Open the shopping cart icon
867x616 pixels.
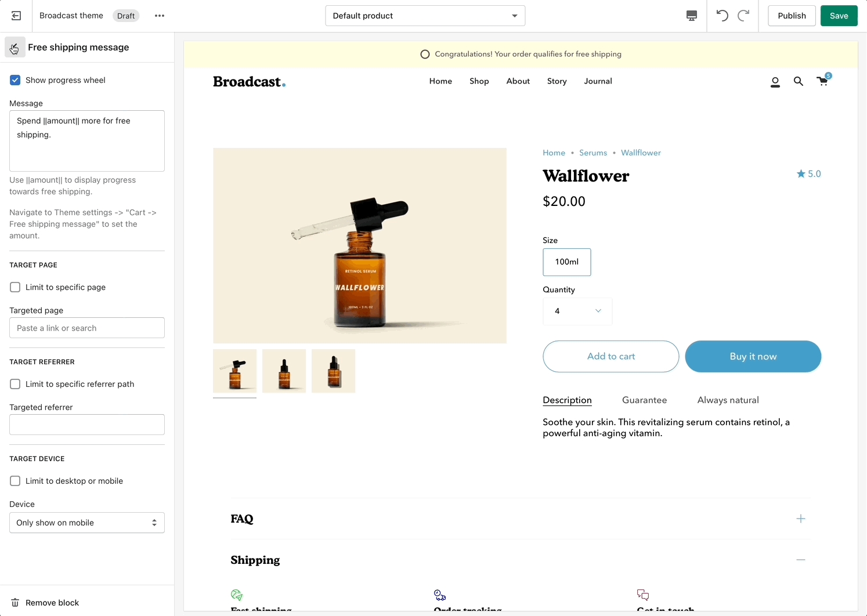[x=822, y=81]
